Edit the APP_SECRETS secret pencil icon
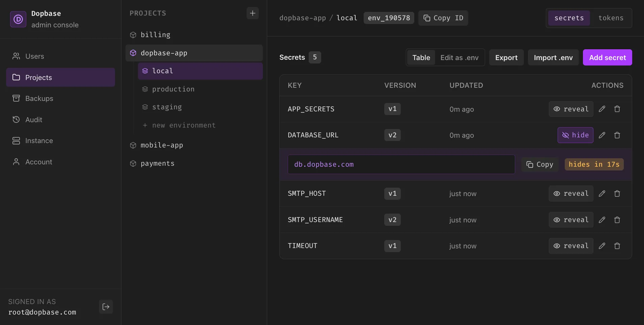 click(x=602, y=109)
